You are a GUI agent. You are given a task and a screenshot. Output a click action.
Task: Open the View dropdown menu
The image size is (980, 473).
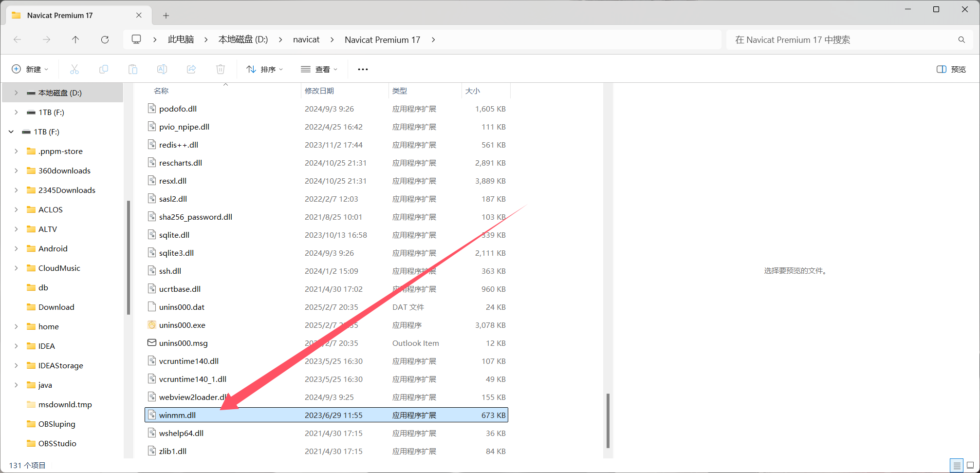(319, 69)
